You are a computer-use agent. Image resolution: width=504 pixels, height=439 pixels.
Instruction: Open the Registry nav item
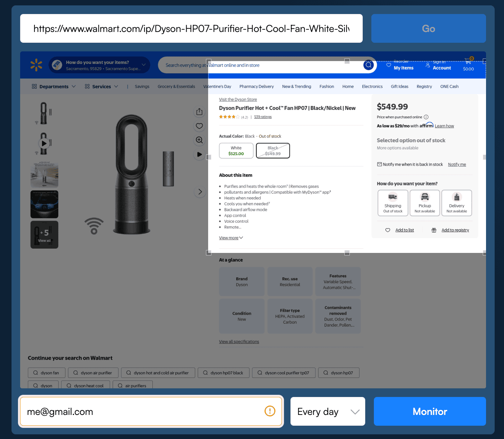[x=424, y=87]
